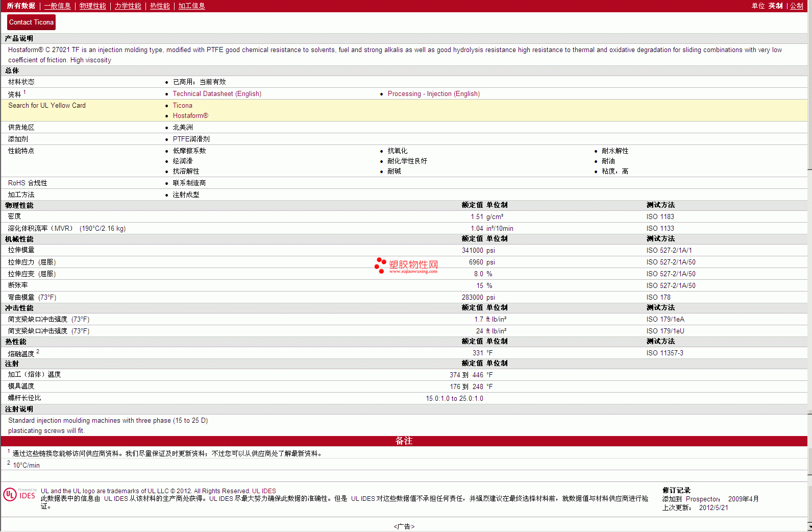Select test method ISO 179/1eA
This screenshot has width=812, height=532.
(x=665, y=320)
